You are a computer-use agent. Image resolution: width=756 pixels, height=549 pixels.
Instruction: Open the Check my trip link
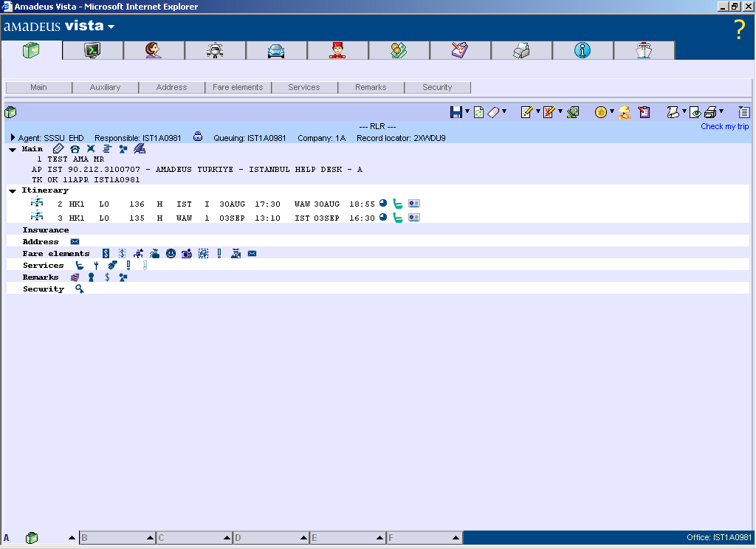(725, 126)
